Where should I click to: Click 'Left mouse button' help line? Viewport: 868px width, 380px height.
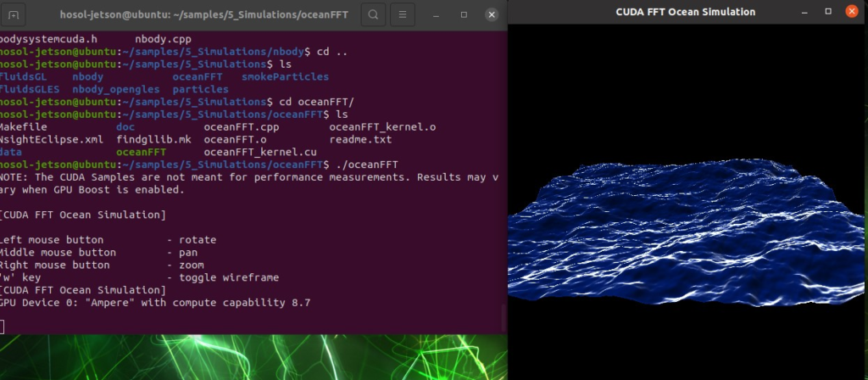[x=108, y=240]
